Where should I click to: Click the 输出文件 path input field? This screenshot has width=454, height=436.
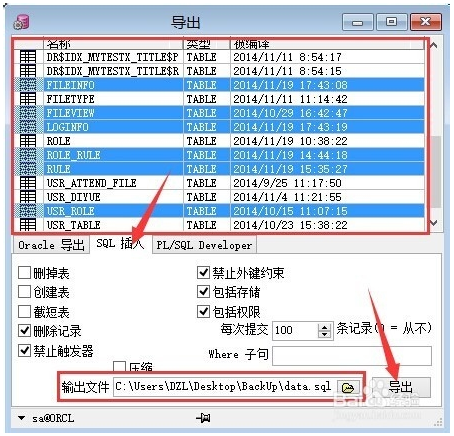(225, 387)
